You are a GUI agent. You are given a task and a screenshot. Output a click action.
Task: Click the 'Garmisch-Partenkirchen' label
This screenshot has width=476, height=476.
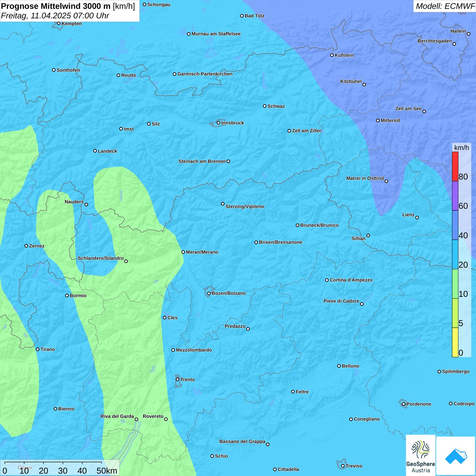point(205,74)
